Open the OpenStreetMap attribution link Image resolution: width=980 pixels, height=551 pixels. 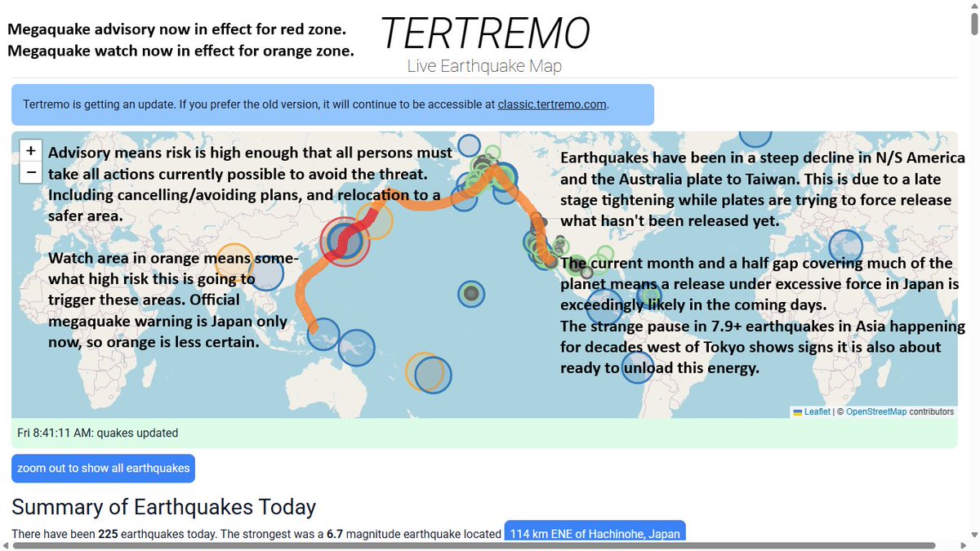(876, 412)
